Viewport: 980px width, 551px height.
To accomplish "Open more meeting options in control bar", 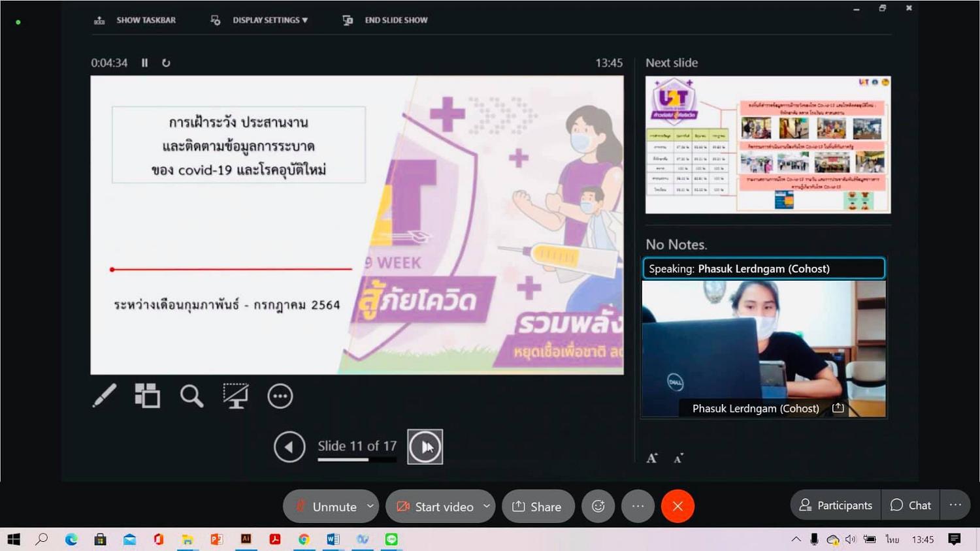I will pyautogui.click(x=638, y=507).
